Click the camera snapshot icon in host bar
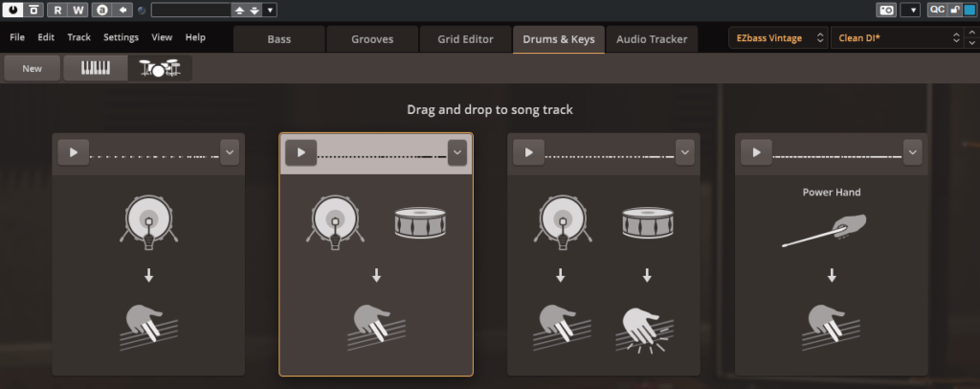Image resolution: width=980 pixels, height=389 pixels. 886,10
